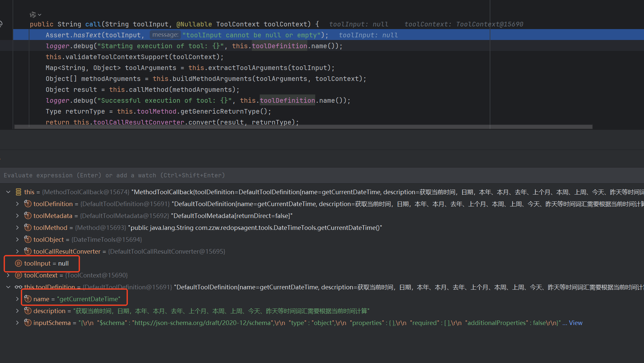The image size is (644, 363).
Task: Click the 'message:' parameter hint in Assert line
Action: coord(165,35)
